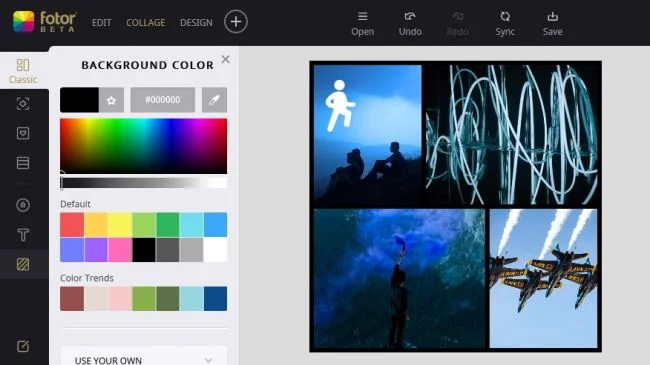650x365 pixels.
Task: Undo the last action
Action: (410, 23)
